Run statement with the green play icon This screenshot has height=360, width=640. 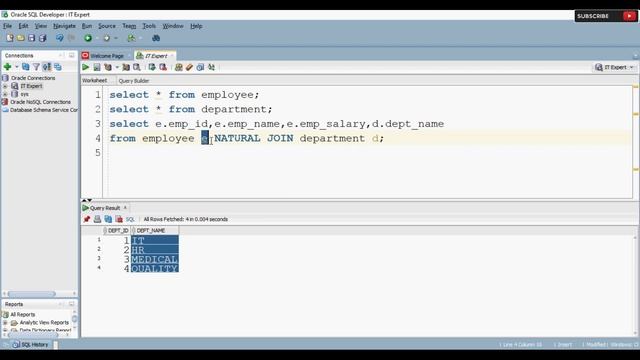86,67
